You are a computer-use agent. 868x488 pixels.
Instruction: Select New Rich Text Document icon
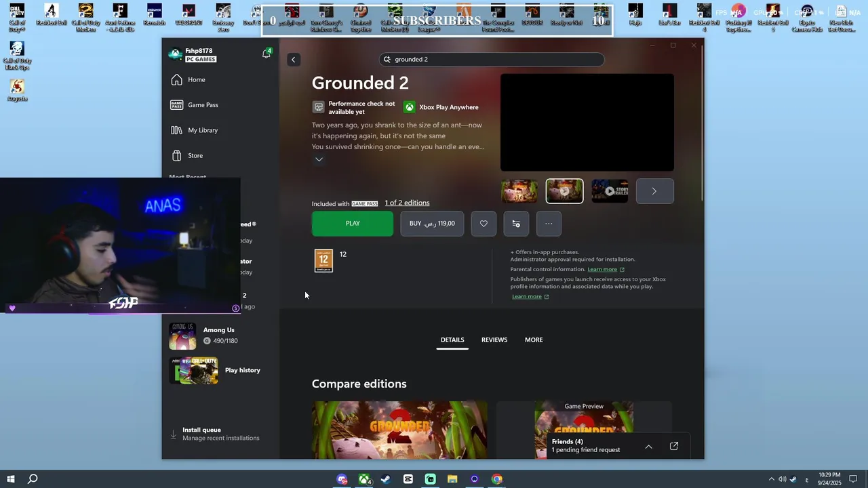tap(841, 18)
